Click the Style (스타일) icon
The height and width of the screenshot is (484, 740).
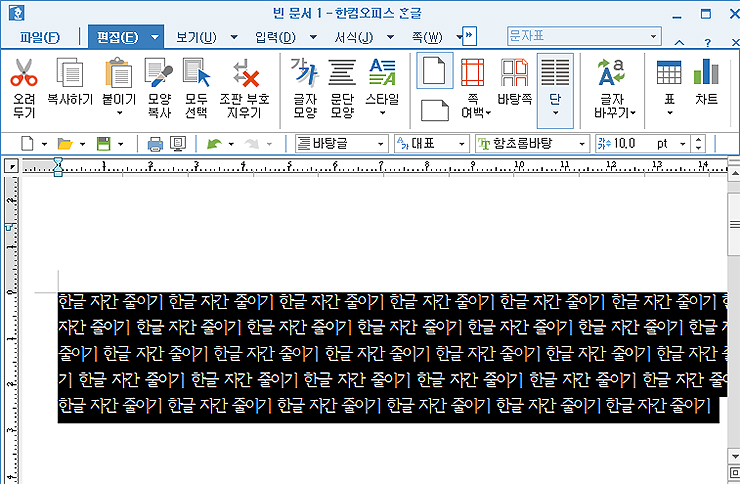(x=382, y=72)
